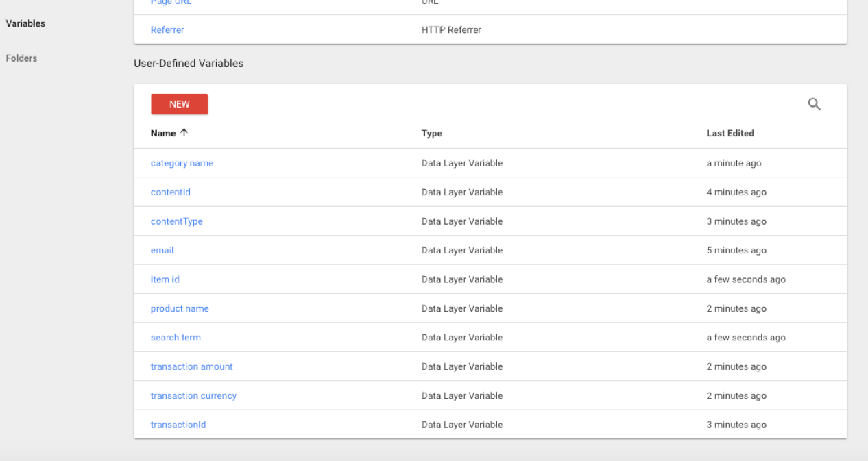
Task: Open Folders in the left sidebar
Action: tap(21, 58)
